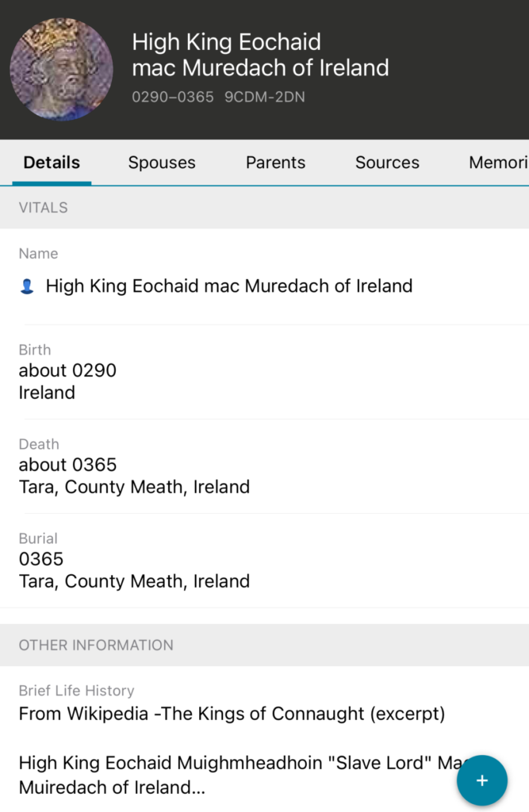Switch to the Spouses tab
Screen dimensions: 529x812
[162, 163]
